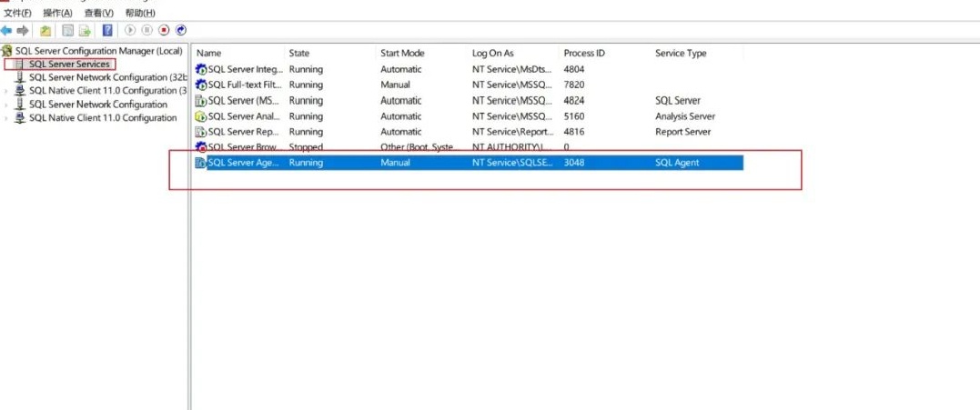The height and width of the screenshot is (410, 980).
Task: Click the SQL Full-text Filter service icon
Action: tap(201, 85)
